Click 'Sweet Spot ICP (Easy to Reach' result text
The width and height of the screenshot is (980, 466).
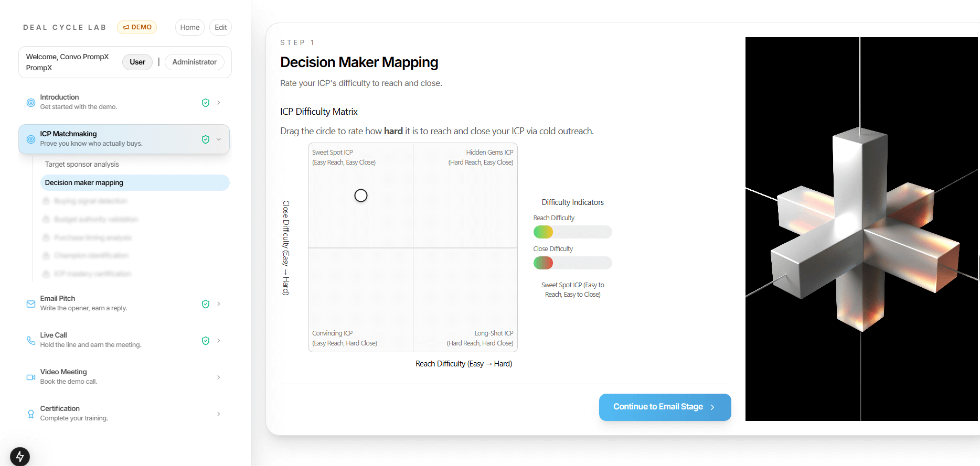(573, 290)
